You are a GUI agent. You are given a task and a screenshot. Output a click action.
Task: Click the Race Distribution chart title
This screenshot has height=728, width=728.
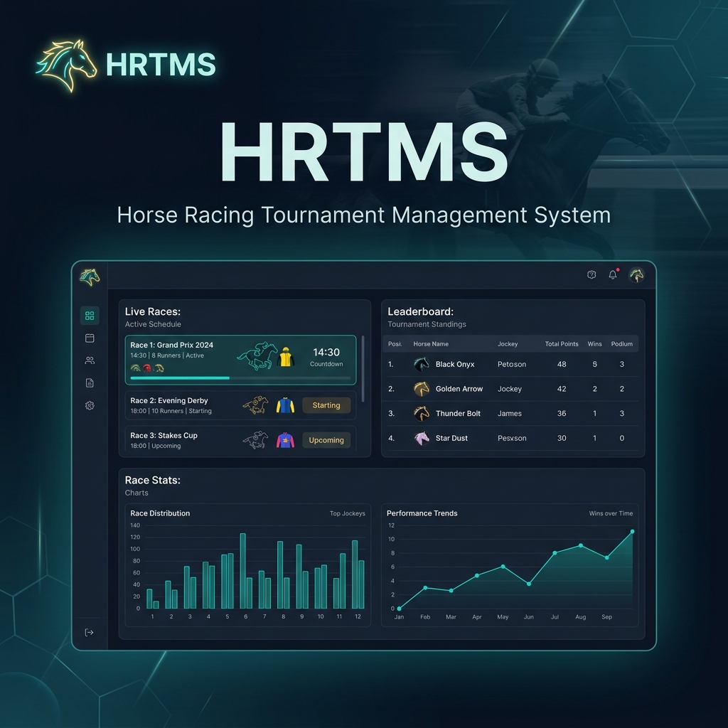tap(160, 513)
